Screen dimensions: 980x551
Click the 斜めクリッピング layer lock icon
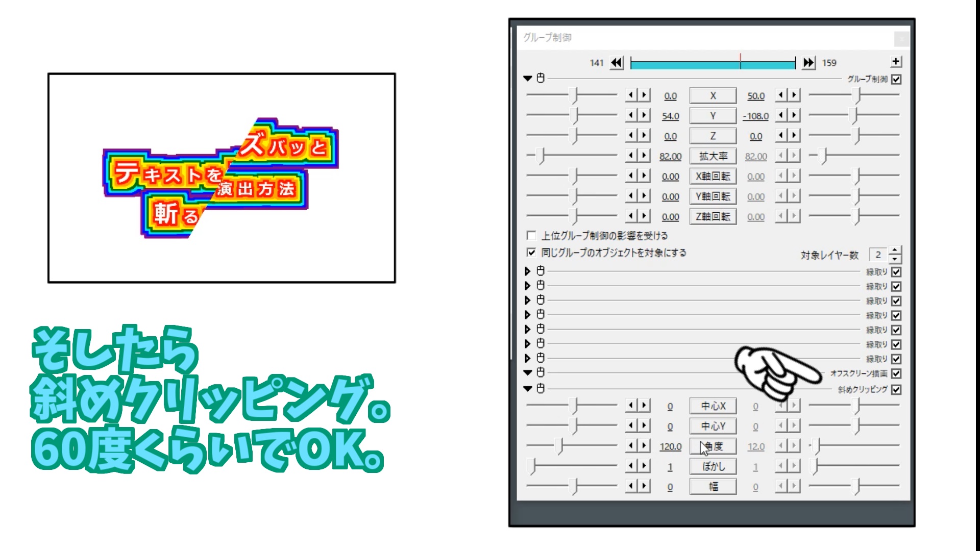pos(541,389)
